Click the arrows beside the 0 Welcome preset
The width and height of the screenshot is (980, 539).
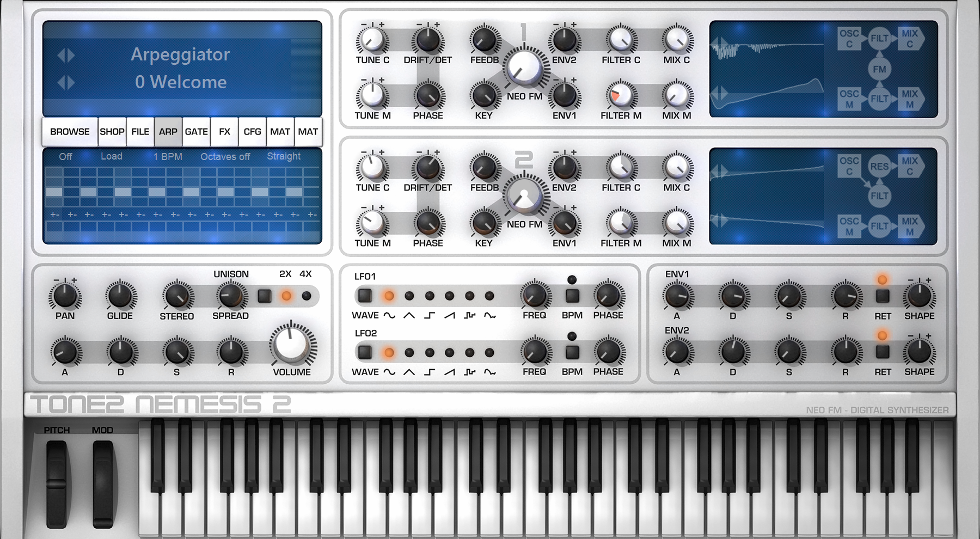click(66, 83)
